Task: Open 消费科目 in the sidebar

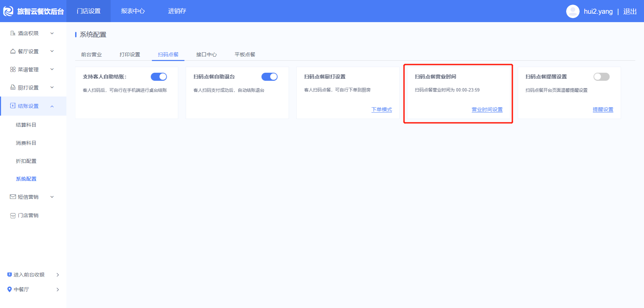Action: click(26, 143)
